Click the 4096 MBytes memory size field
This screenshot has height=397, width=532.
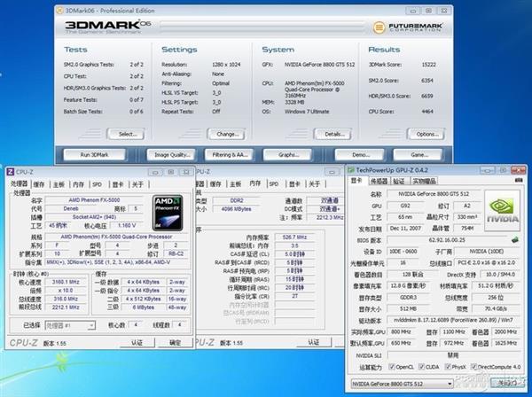[x=236, y=209]
